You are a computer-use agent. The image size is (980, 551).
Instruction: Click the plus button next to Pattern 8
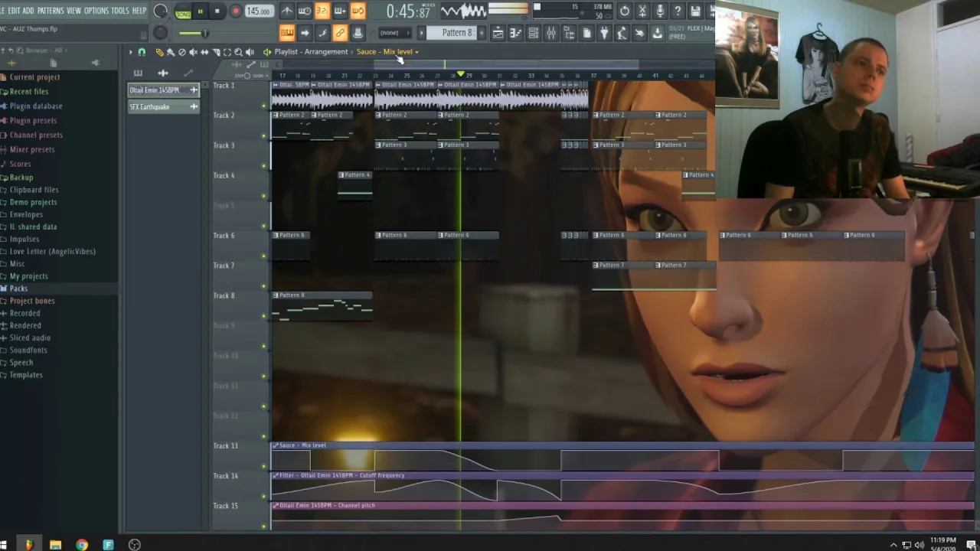point(482,33)
